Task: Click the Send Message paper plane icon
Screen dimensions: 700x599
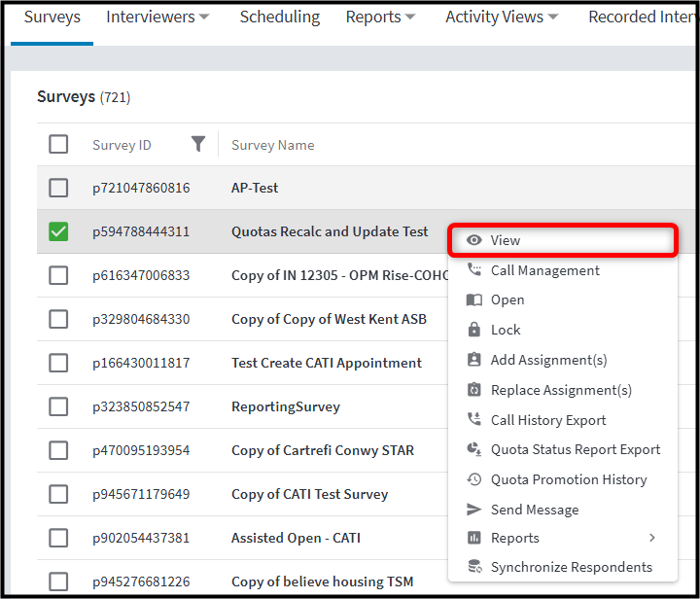Action: tap(473, 510)
